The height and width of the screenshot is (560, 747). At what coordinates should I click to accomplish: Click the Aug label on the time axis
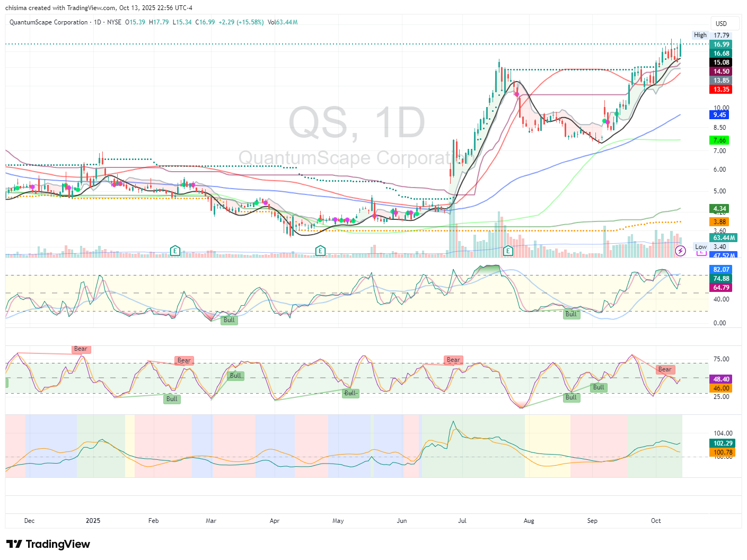click(529, 521)
